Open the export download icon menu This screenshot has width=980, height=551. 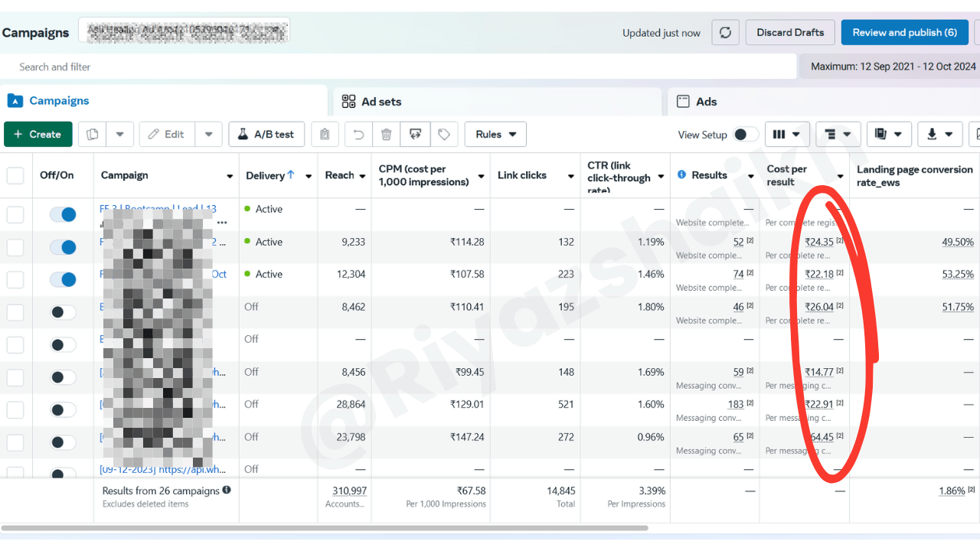pyautogui.click(x=939, y=135)
